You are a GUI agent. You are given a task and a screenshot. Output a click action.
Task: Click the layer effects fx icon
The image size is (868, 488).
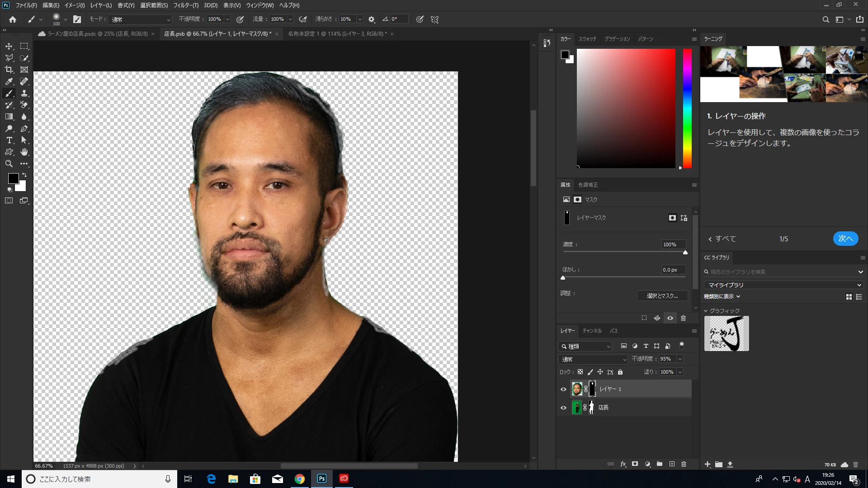coord(623,464)
